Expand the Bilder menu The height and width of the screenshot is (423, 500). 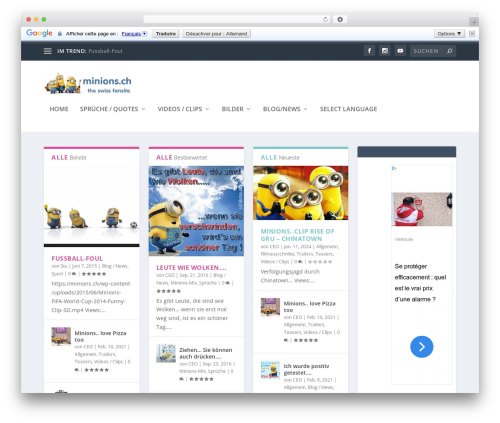[x=236, y=109]
